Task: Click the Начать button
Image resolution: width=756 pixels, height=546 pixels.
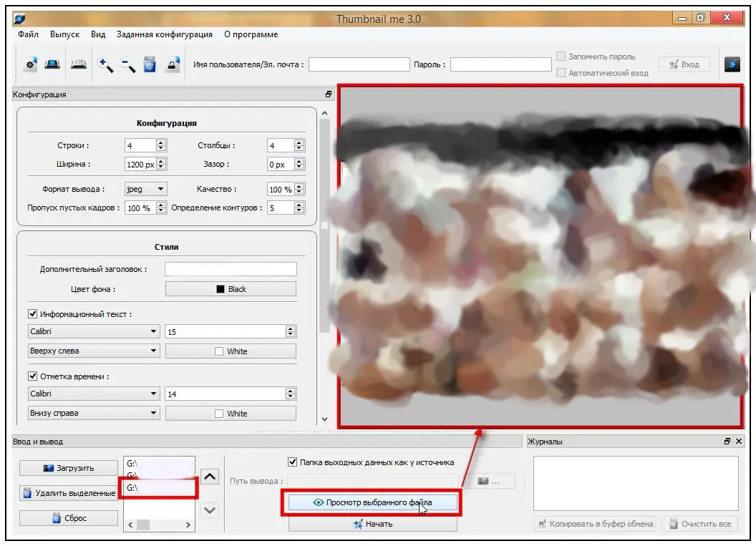Action: click(373, 524)
